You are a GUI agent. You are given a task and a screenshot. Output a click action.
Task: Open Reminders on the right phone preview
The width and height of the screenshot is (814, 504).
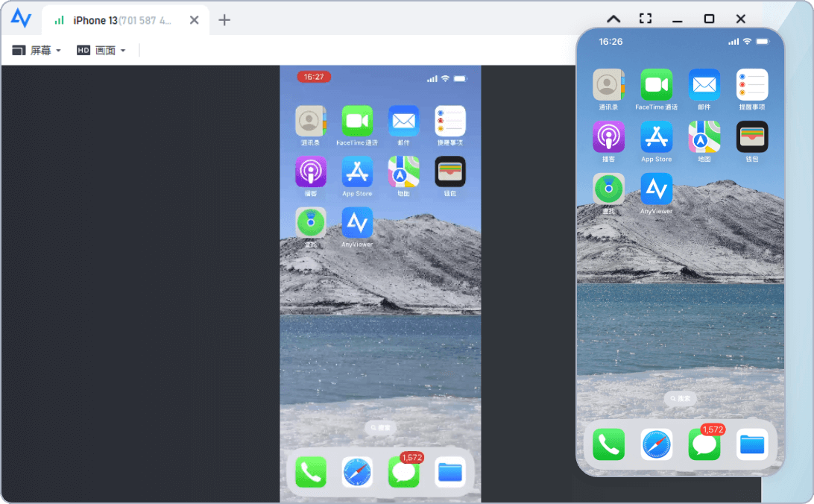point(752,85)
